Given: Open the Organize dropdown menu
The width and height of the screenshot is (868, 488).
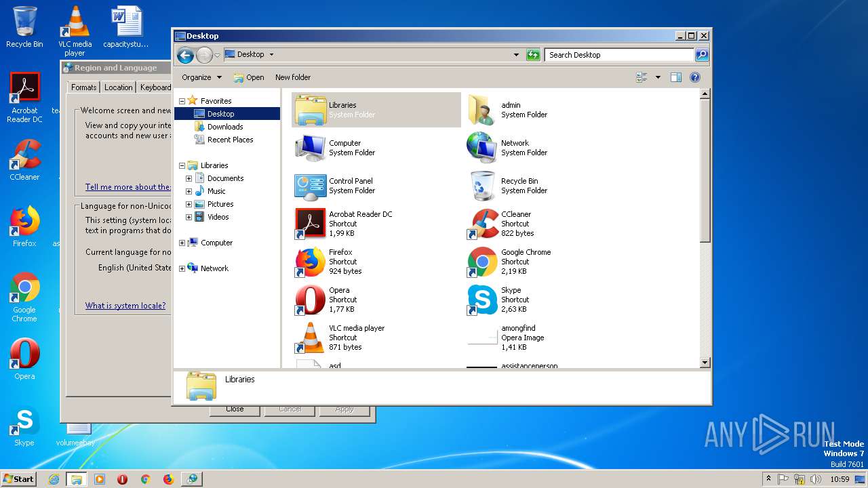Looking at the screenshot, I should point(201,77).
